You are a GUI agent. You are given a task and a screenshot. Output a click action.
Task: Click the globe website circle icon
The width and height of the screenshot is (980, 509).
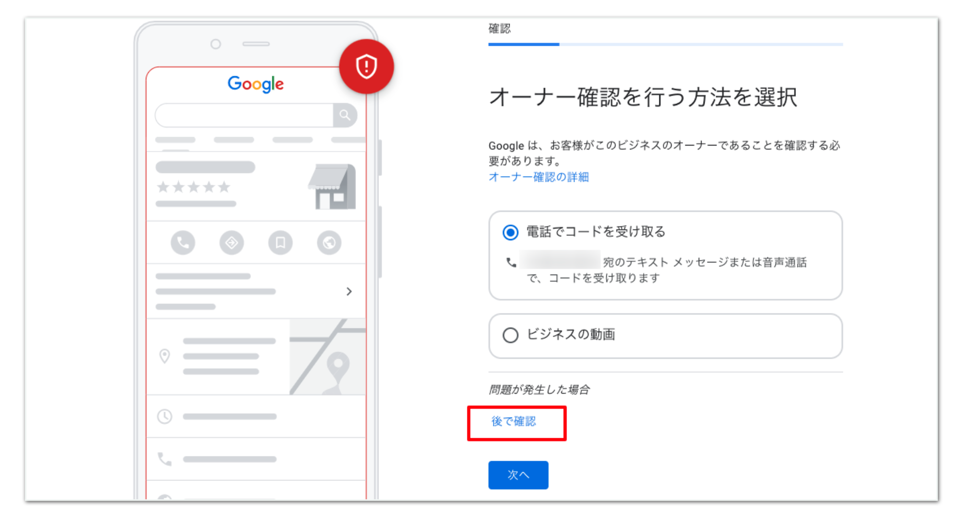(329, 242)
